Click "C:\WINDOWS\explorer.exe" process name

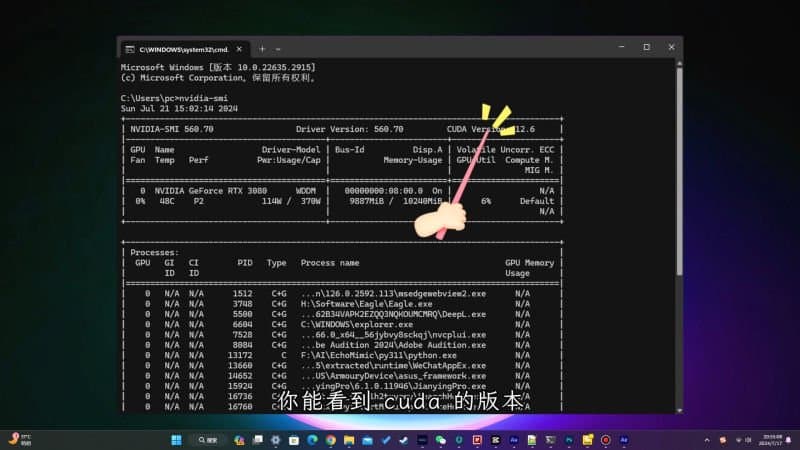coord(357,324)
